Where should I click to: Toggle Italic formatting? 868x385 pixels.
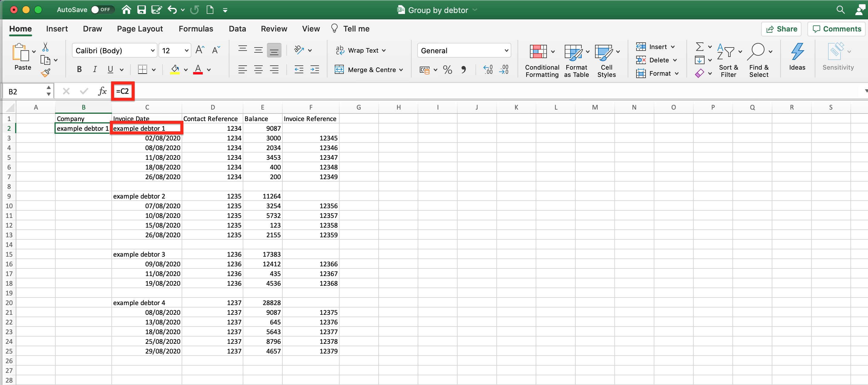(95, 69)
